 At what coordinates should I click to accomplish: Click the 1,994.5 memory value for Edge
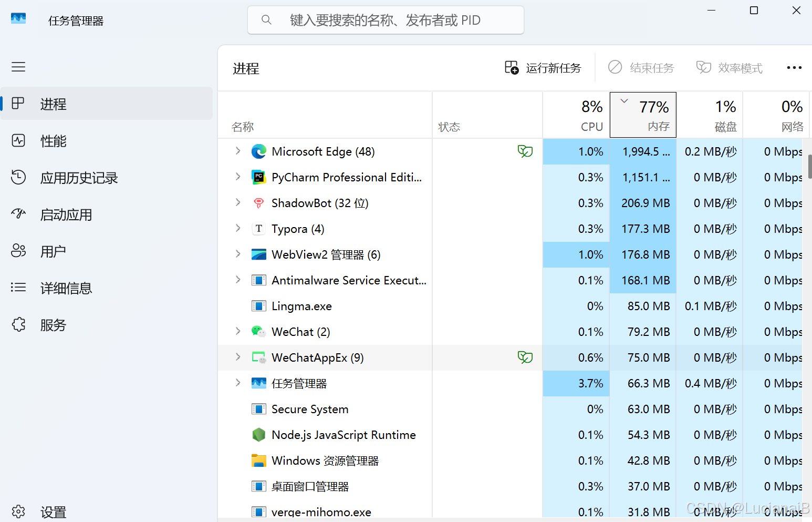(x=646, y=151)
